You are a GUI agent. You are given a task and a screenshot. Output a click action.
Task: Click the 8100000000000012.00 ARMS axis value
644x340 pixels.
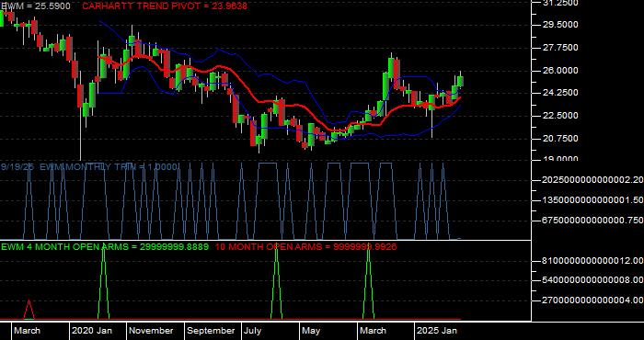pos(592,261)
